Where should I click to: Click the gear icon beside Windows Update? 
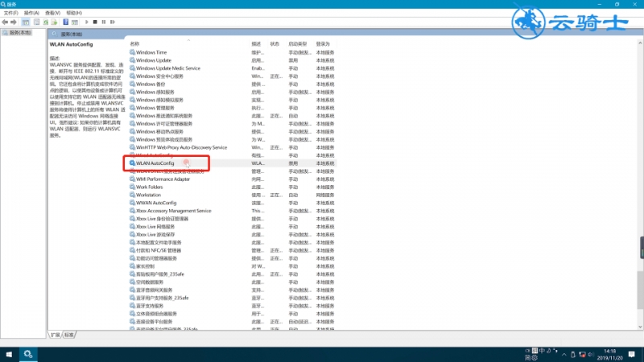tap(132, 60)
